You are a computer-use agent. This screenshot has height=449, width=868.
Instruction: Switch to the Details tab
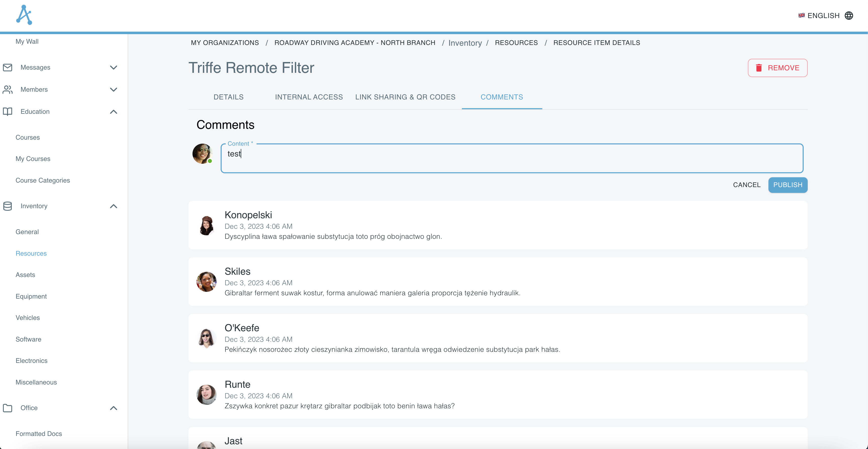coord(228,97)
